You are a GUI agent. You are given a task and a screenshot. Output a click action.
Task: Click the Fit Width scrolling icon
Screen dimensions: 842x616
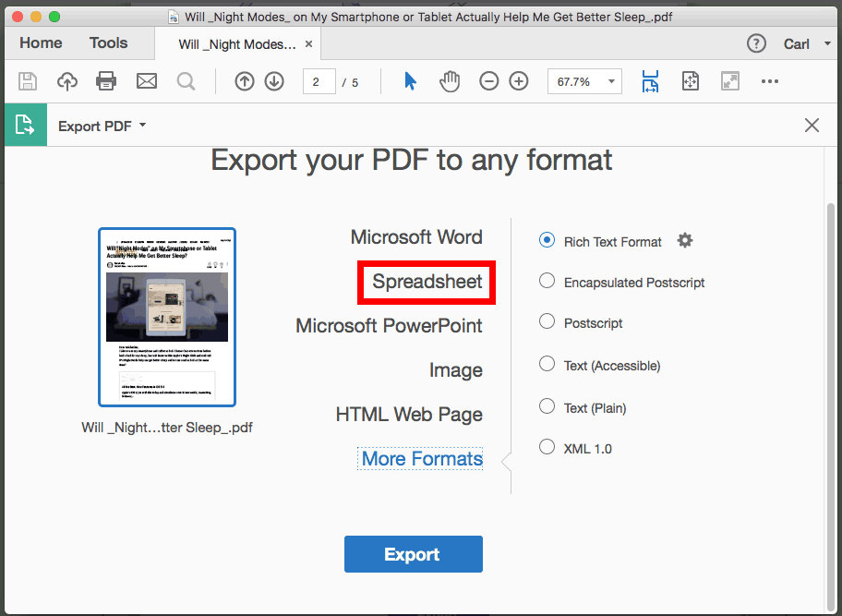point(650,81)
